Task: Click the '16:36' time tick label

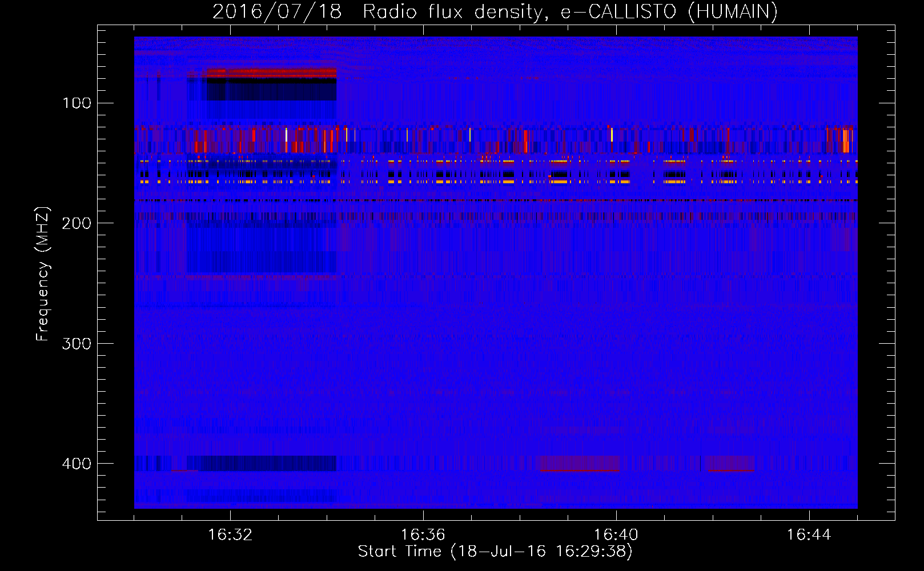Action: [423, 535]
